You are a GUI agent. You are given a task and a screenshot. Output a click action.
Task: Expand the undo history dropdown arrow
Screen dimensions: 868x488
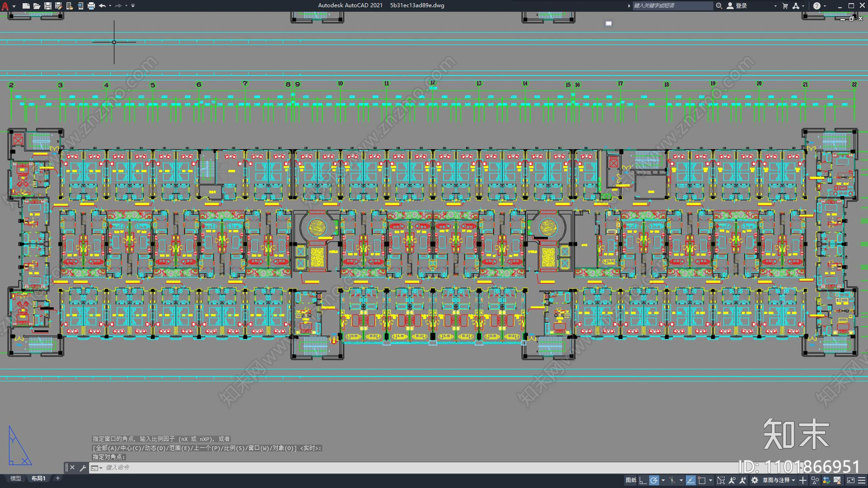[110, 5]
